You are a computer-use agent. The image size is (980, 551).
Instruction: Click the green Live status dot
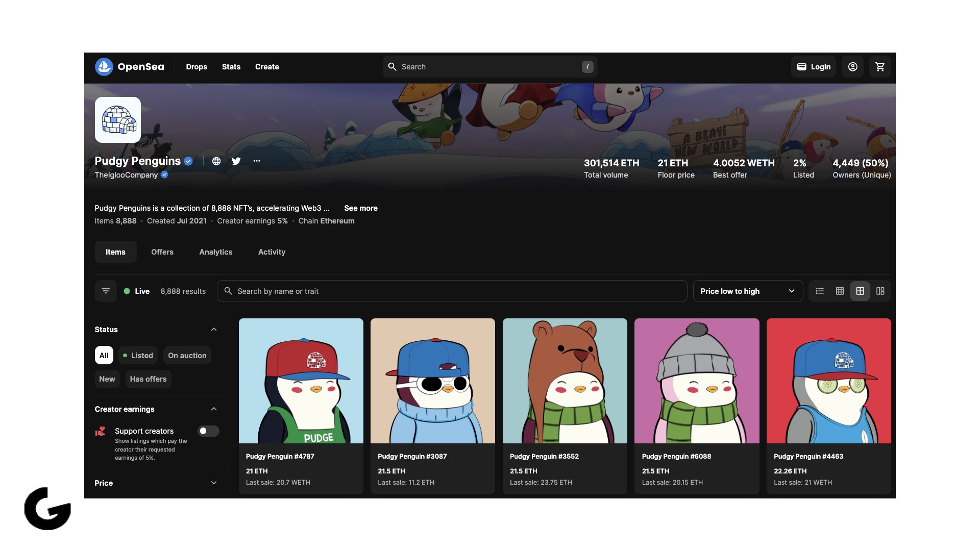[x=127, y=291]
